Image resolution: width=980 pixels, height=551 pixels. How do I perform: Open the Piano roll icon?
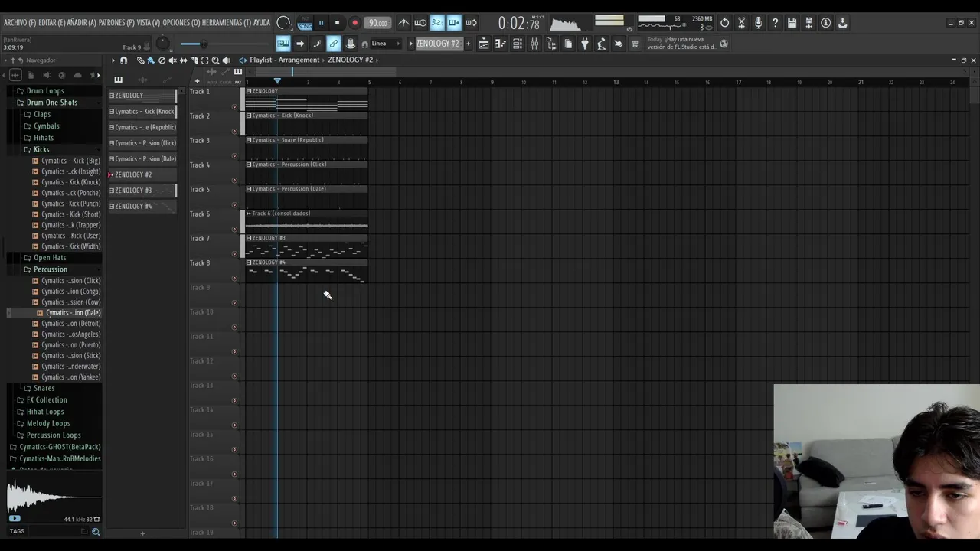[501, 44]
